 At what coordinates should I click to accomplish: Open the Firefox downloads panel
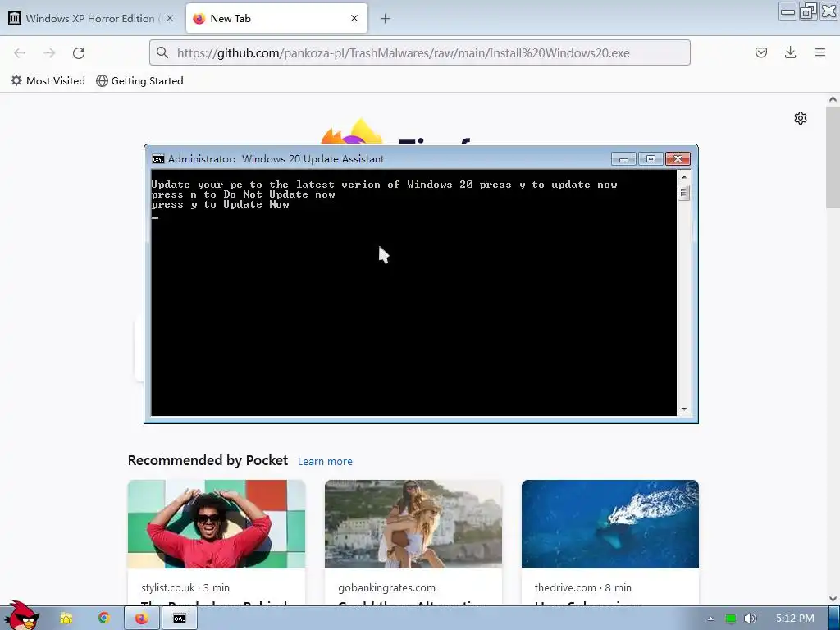pyautogui.click(x=790, y=52)
